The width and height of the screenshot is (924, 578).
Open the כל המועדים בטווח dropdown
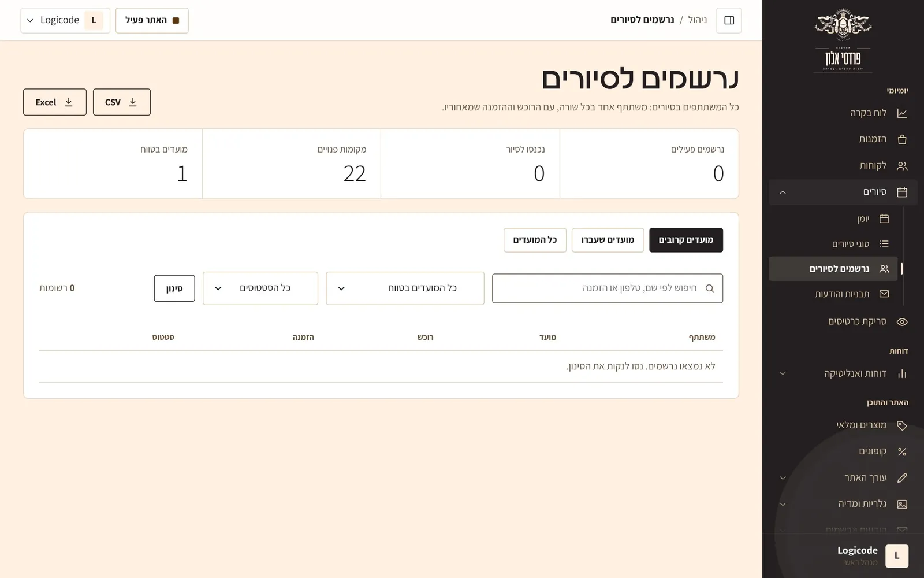[x=405, y=288]
